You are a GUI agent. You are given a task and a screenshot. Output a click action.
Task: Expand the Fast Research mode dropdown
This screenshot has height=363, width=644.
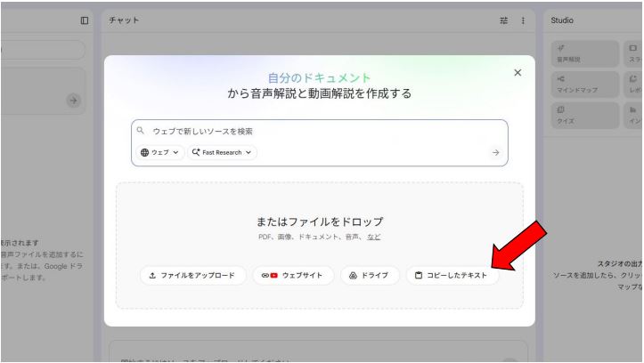click(x=222, y=152)
